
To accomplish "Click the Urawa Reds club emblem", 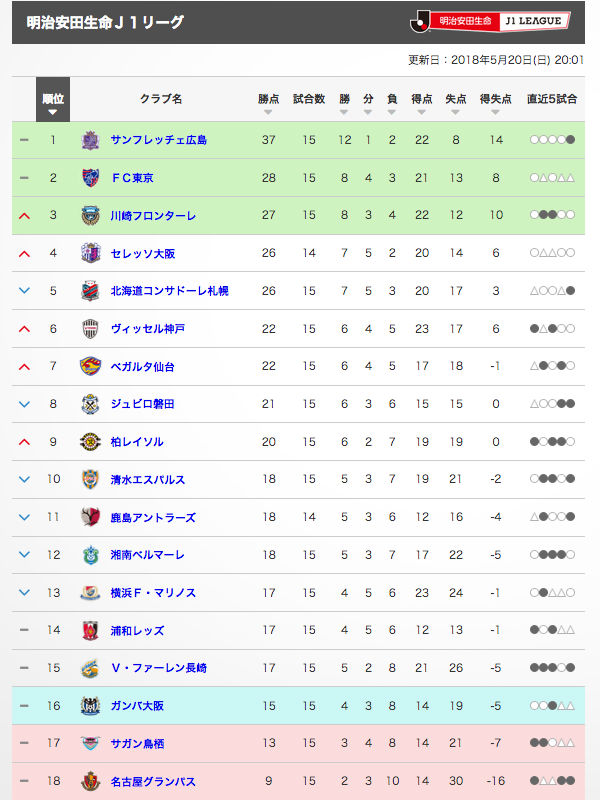I will tap(91, 630).
